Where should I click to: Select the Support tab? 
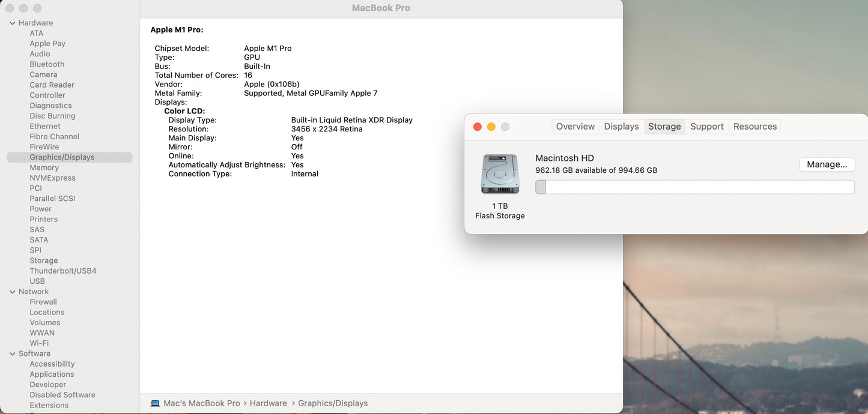[706, 127]
